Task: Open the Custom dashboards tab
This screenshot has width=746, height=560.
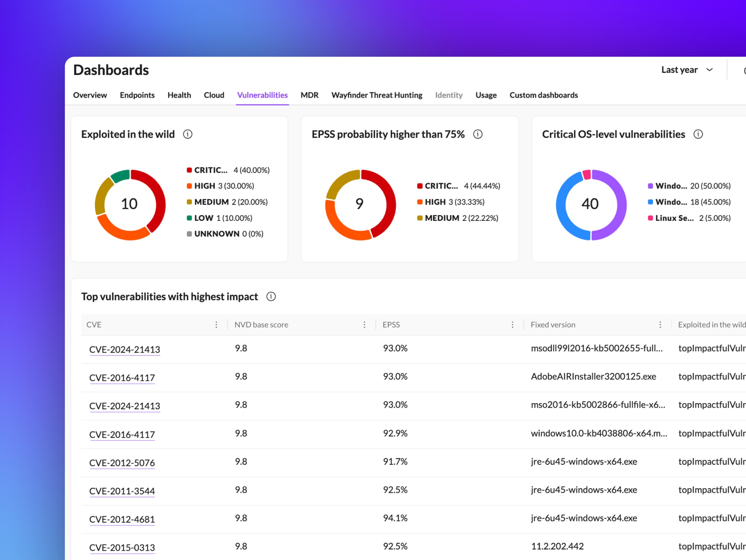Action: coord(544,95)
